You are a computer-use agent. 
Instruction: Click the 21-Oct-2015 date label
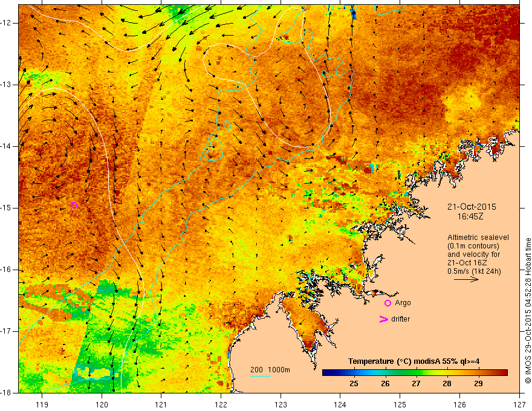click(472, 207)
